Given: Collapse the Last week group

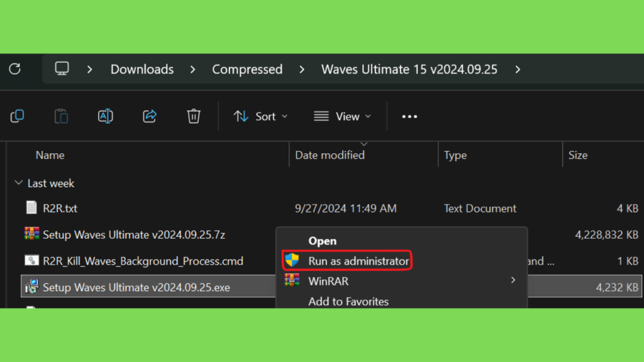Looking at the screenshot, I should click(18, 183).
